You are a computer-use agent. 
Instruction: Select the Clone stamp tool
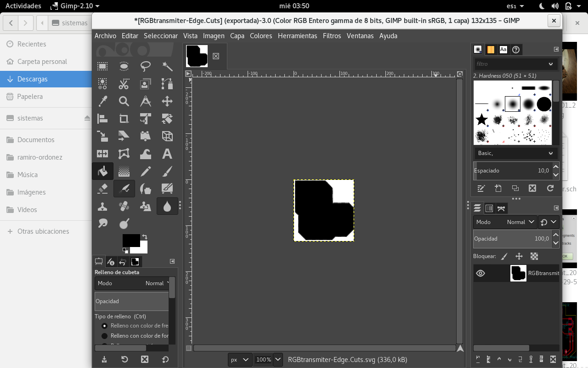coord(102,206)
